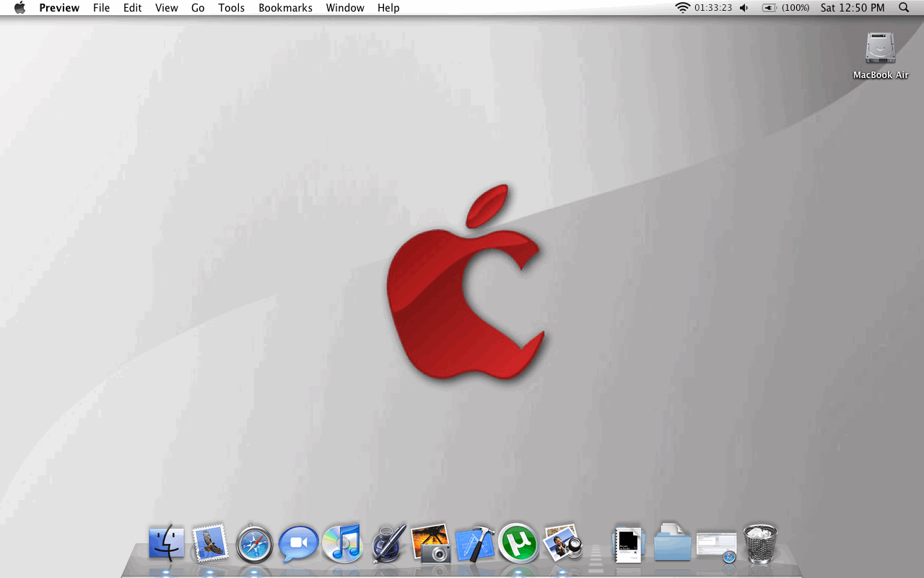Switch to Preview app in Dock

coord(562,543)
